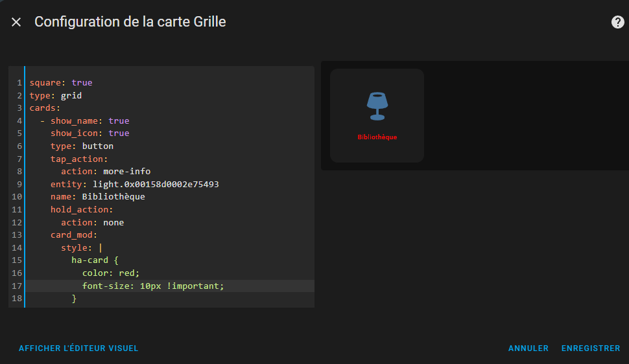The image size is (629, 364).
Task: Open the help icon
Action: coord(617,22)
